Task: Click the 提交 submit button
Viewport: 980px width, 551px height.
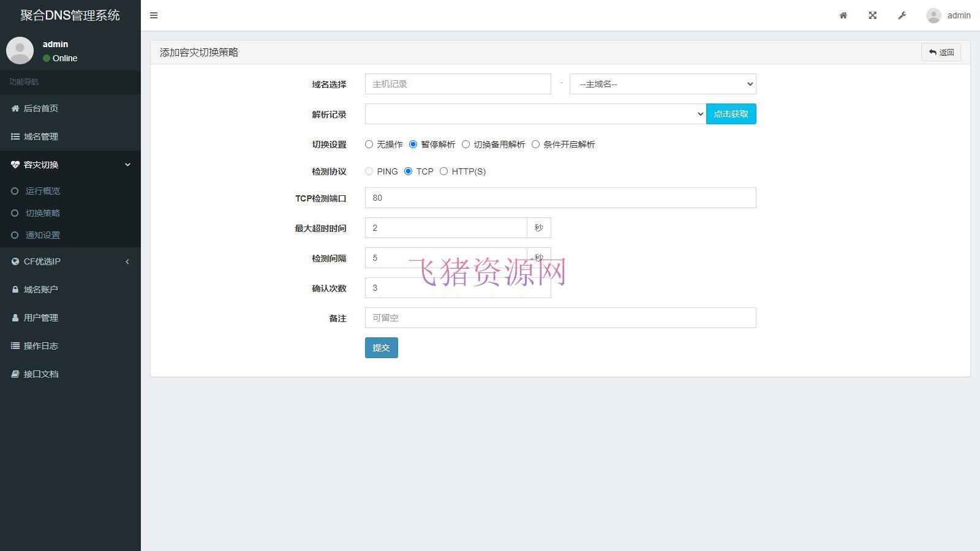Action: (x=381, y=347)
